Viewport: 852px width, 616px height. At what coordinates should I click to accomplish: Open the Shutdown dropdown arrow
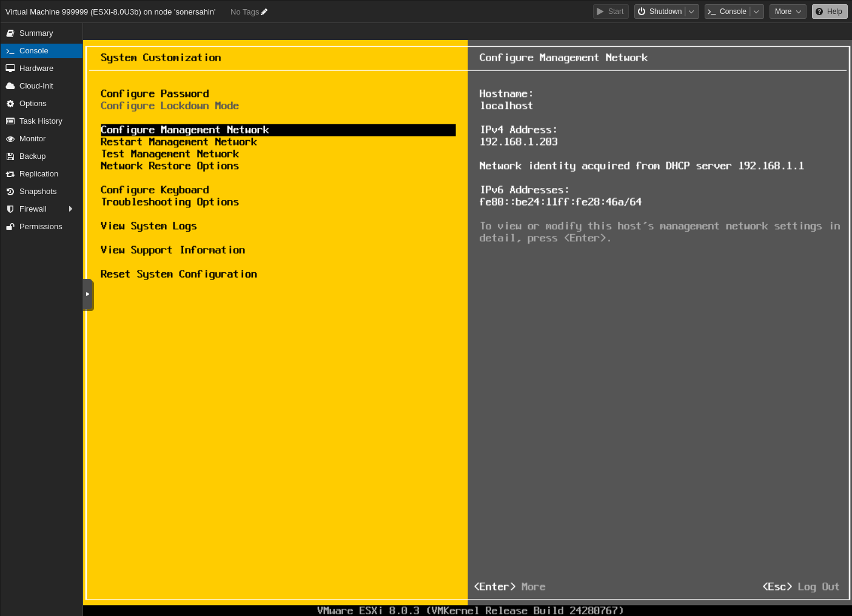[x=691, y=11]
